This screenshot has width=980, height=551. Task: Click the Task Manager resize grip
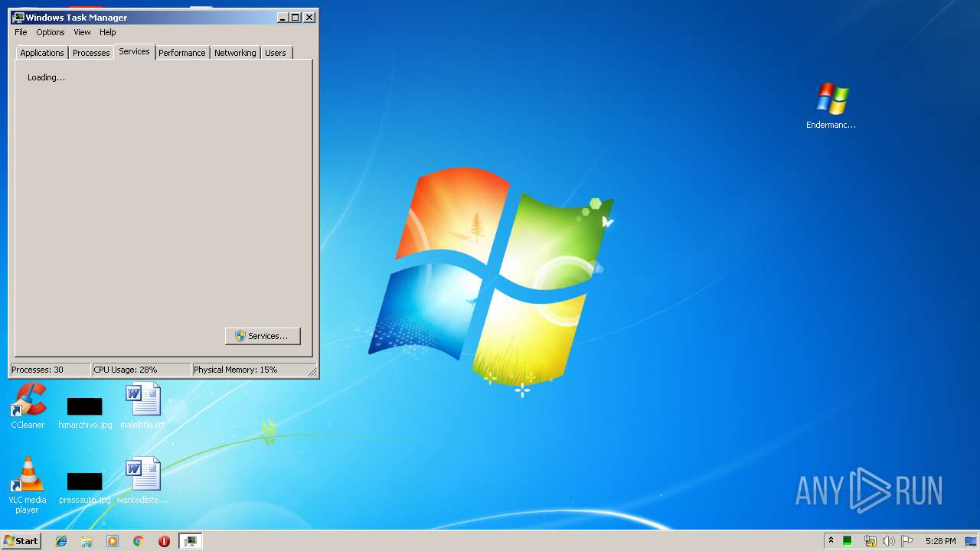(x=312, y=372)
